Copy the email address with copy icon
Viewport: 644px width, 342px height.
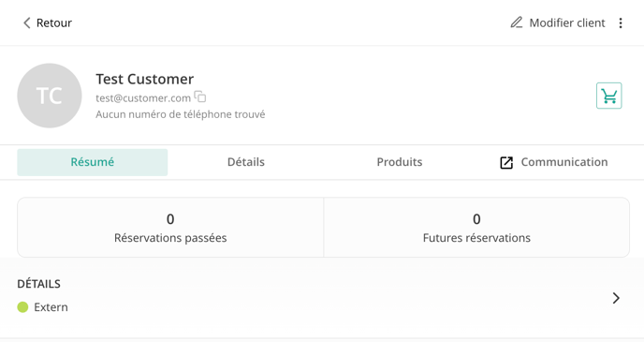click(200, 97)
